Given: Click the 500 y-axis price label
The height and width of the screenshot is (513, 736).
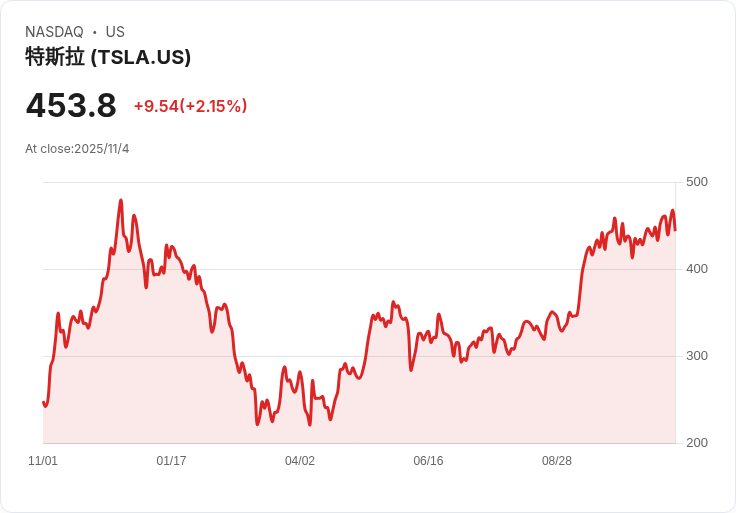Looking at the screenshot, I should click(697, 182).
